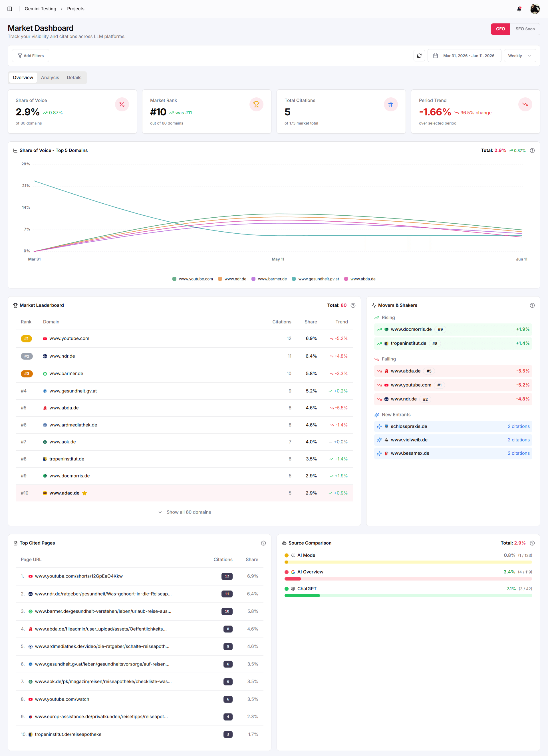Click www.youtube.com in Market Leaderboard
This screenshot has height=756, width=548.
pyautogui.click(x=69, y=338)
